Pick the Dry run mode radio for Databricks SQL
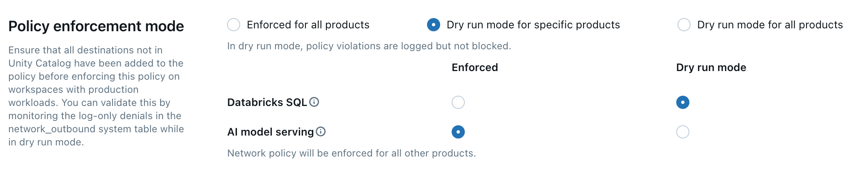 click(683, 102)
